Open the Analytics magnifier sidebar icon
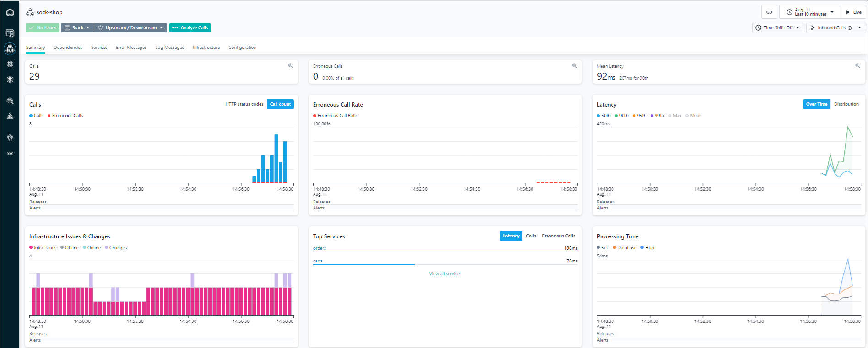The height and width of the screenshot is (348, 868). 10,101
